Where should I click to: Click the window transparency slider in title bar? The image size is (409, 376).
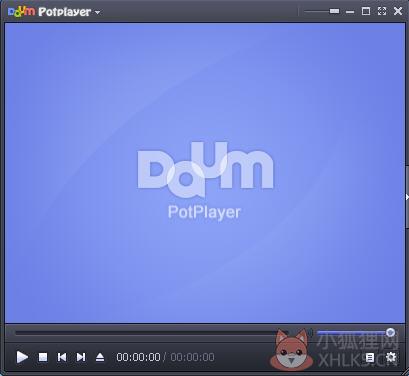321,11
